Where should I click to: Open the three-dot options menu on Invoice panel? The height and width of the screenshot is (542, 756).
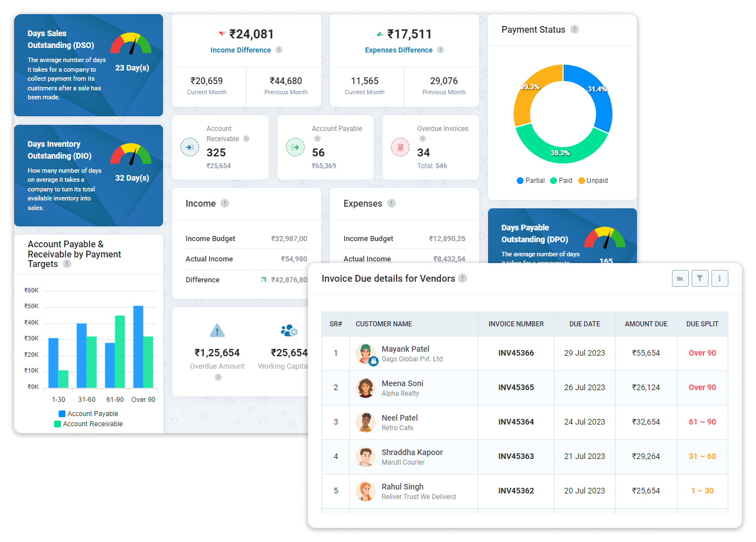pos(719,278)
